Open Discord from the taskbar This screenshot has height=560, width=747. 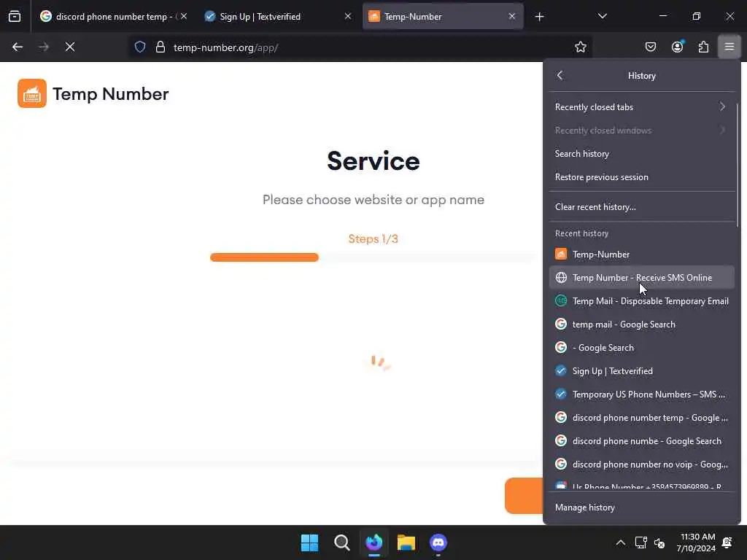coord(438,542)
